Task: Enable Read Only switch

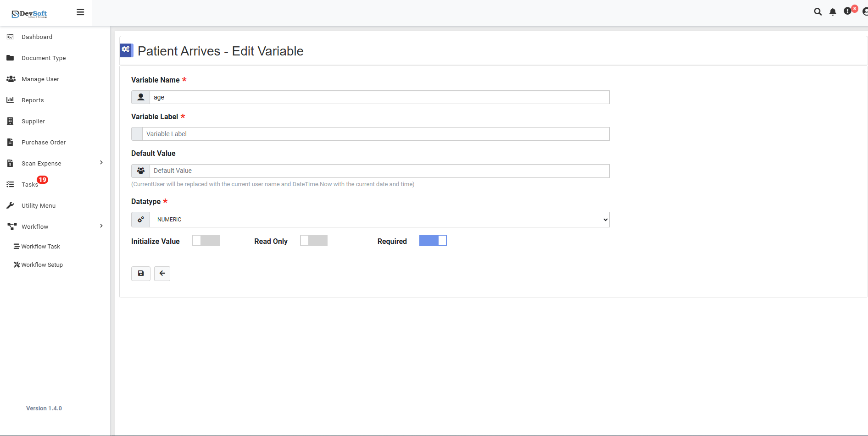Action: [x=313, y=240]
